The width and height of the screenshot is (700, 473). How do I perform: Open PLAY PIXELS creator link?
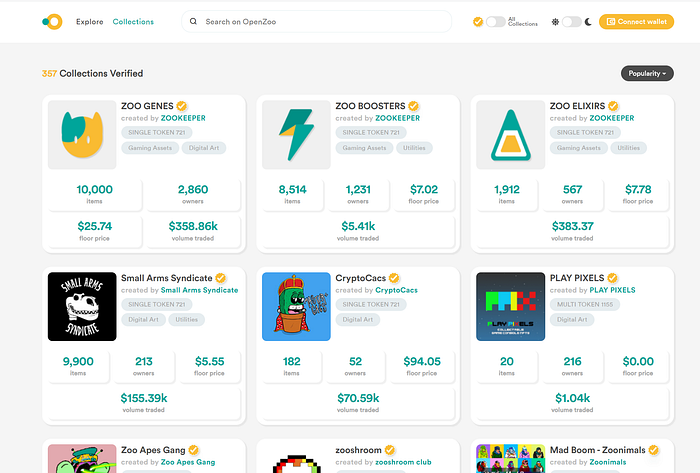pos(612,290)
